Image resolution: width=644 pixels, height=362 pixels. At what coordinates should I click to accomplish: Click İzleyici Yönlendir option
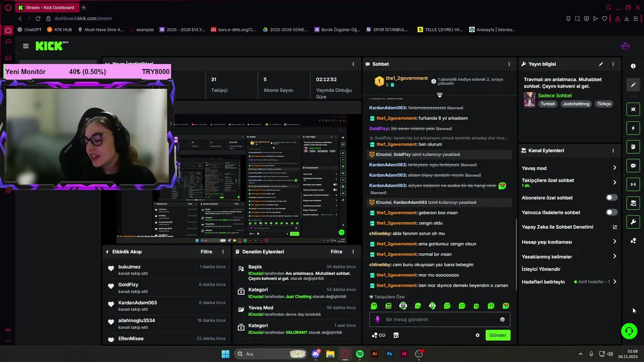pyautogui.click(x=541, y=269)
